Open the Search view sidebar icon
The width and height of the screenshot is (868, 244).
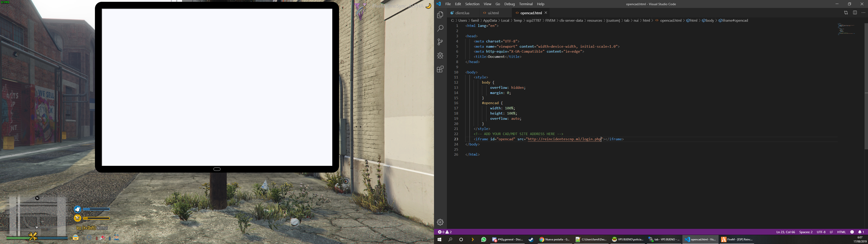[440, 28]
